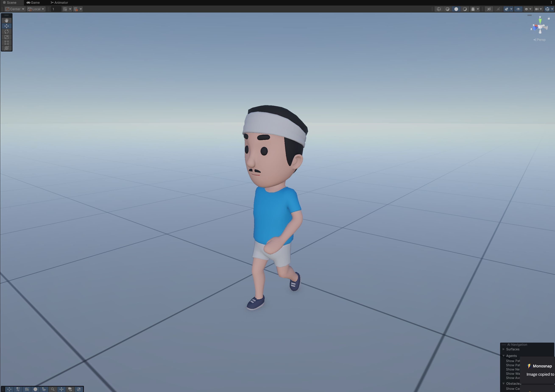Open the overlays layers dropdown
Image resolution: width=555 pixels, height=392 pixels.
click(x=528, y=9)
